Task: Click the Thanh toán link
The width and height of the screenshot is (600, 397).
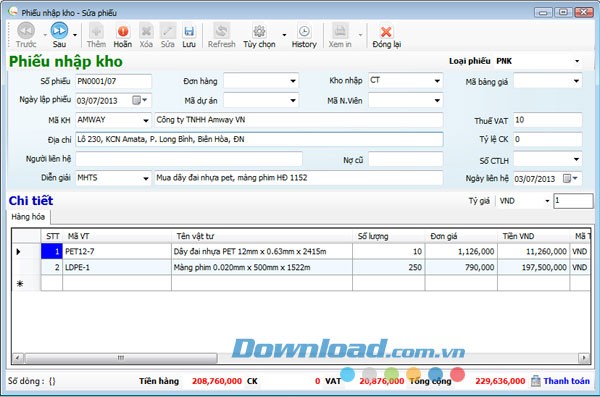Action: [x=566, y=381]
